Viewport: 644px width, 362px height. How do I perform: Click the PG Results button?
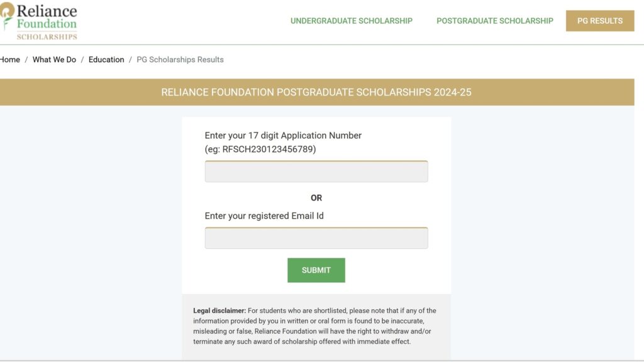[599, 20]
